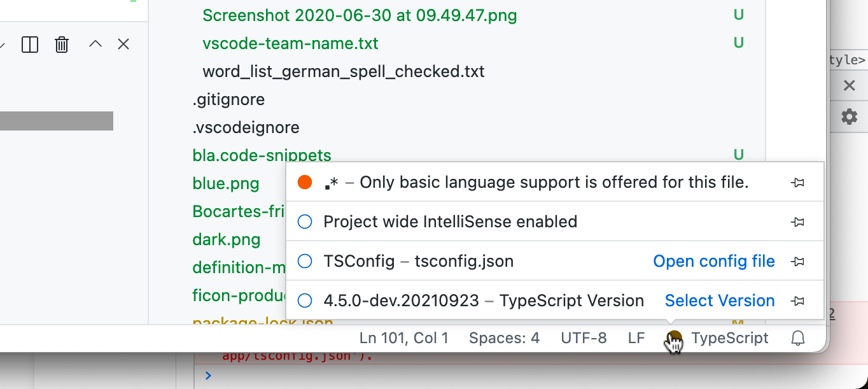This screenshot has height=389, width=868.
Task: Click Open config file link
Action: (x=713, y=261)
